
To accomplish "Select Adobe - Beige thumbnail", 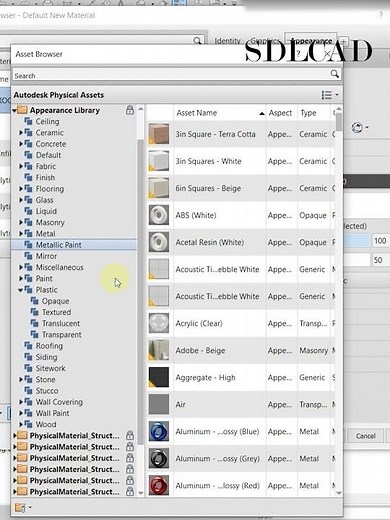I will (x=159, y=350).
